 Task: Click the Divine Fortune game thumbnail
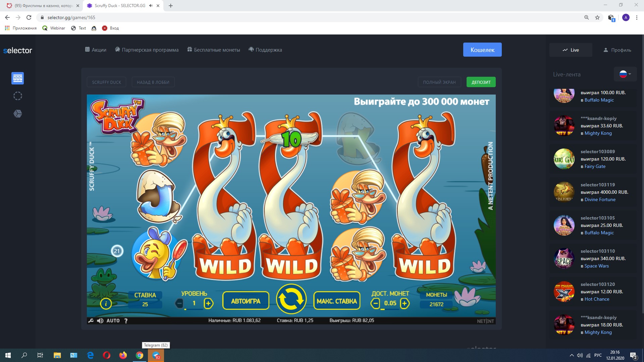click(564, 192)
